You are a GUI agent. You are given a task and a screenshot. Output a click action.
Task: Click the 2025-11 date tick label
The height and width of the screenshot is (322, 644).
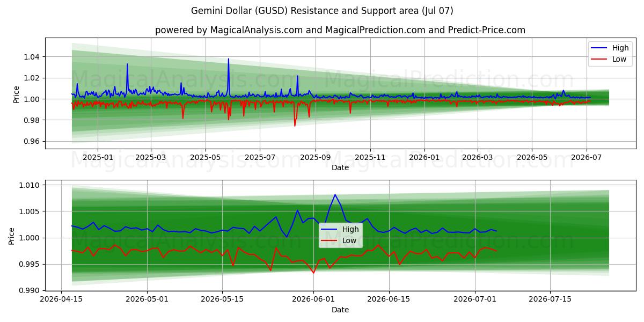(370, 158)
